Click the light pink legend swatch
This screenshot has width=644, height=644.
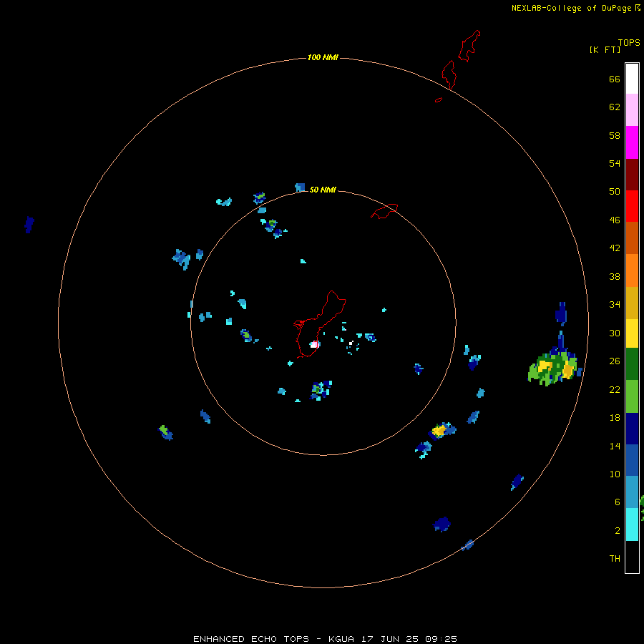click(x=632, y=110)
